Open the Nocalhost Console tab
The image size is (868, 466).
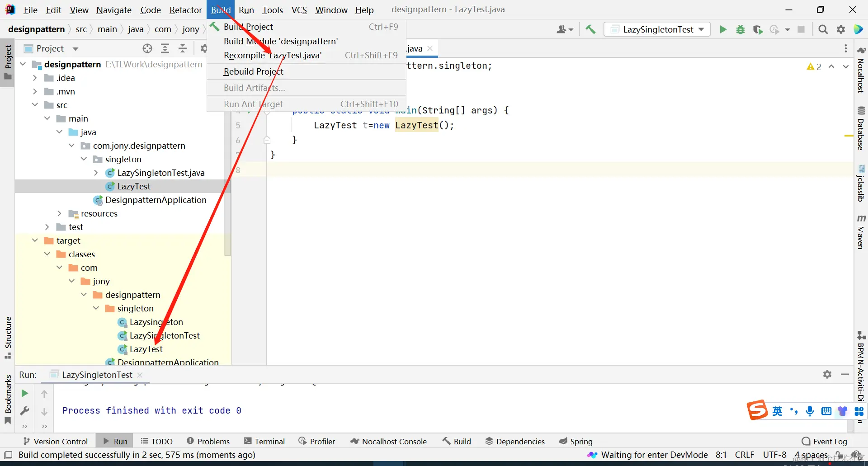pyautogui.click(x=389, y=442)
